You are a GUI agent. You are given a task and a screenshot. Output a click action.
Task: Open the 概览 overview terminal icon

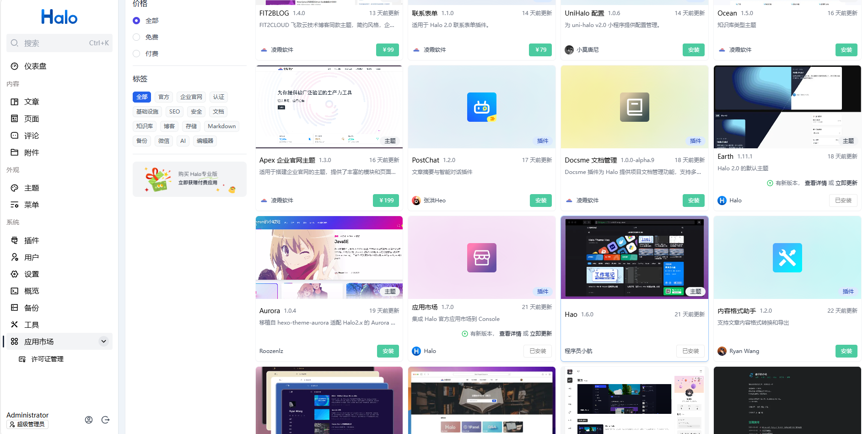(x=15, y=291)
